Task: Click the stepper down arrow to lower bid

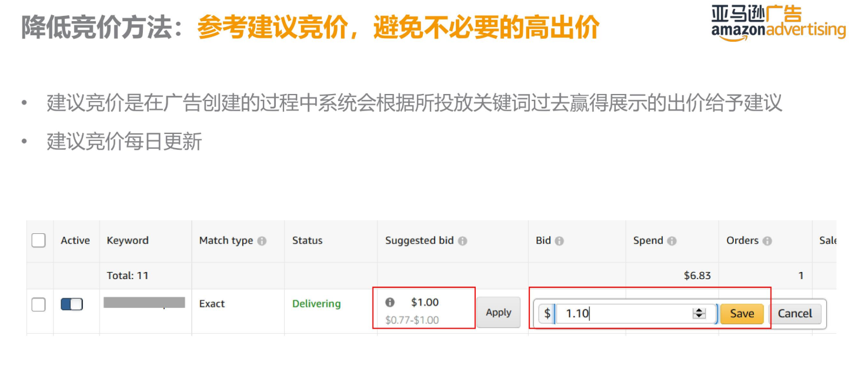Action: tap(699, 316)
